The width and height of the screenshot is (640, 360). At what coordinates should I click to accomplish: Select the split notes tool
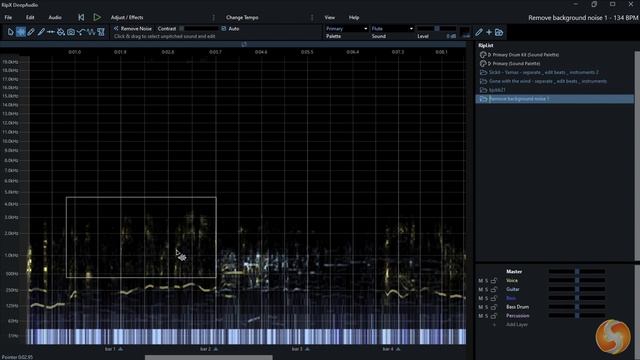pyautogui.click(x=51, y=32)
